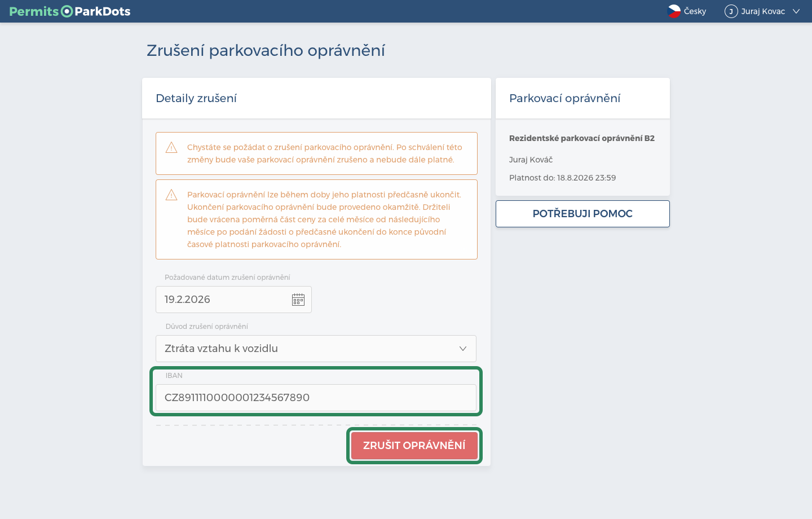Click the date field showing 19.2.2026
812x519 pixels.
(x=233, y=300)
